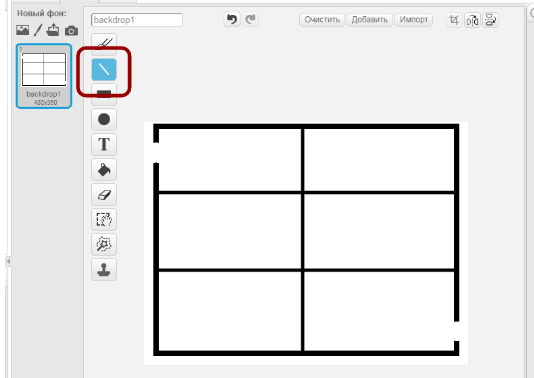This screenshot has width=534, height=378.
Task: Click the Очистить button
Action: click(322, 20)
